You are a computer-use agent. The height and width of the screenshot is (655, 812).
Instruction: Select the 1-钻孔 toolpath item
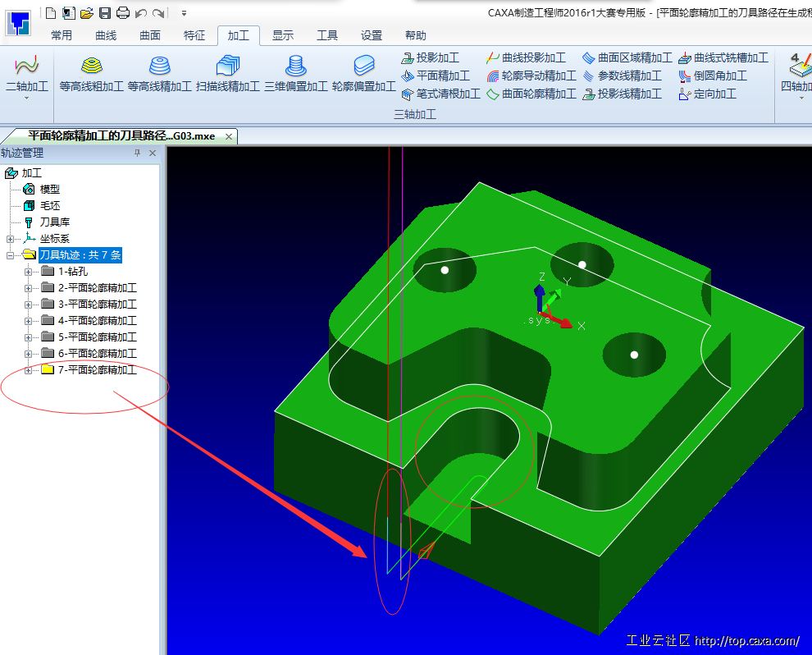[x=73, y=272]
